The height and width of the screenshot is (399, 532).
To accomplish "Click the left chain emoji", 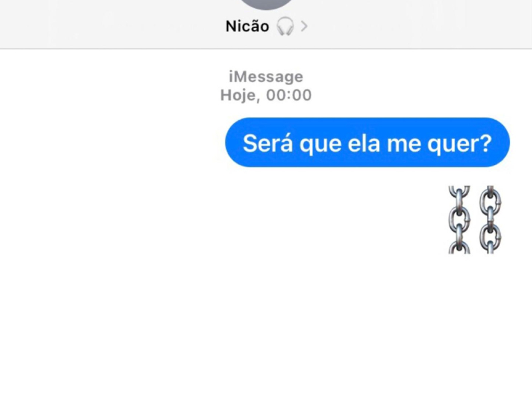I will pos(460,219).
